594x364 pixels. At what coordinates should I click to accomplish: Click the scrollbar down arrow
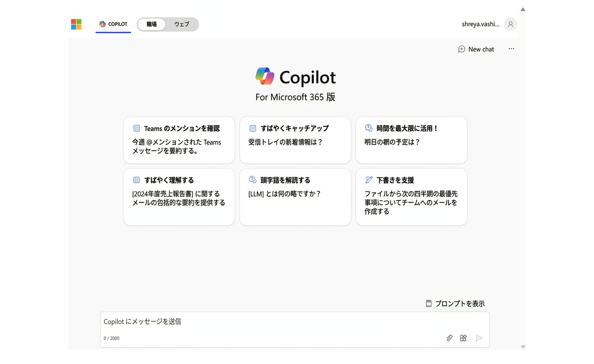(x=523, y=347)
